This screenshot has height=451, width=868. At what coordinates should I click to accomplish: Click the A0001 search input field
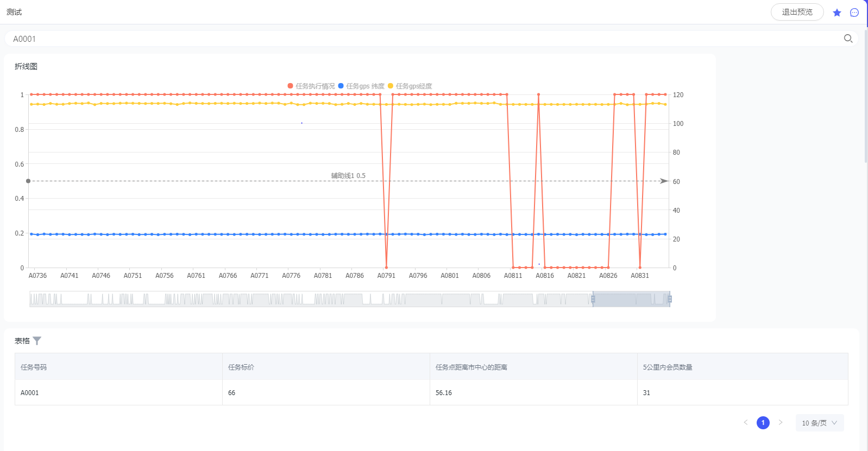click(x=424, y=39)
